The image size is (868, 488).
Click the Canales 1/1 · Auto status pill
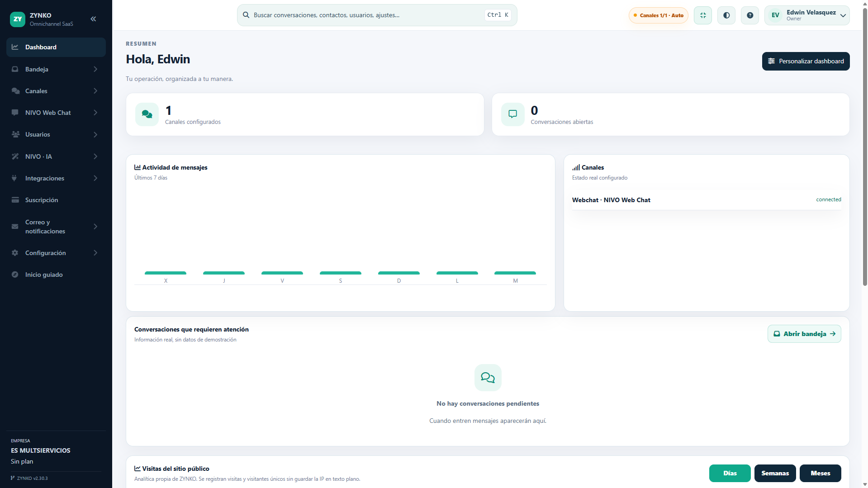[x=658, y=15]
